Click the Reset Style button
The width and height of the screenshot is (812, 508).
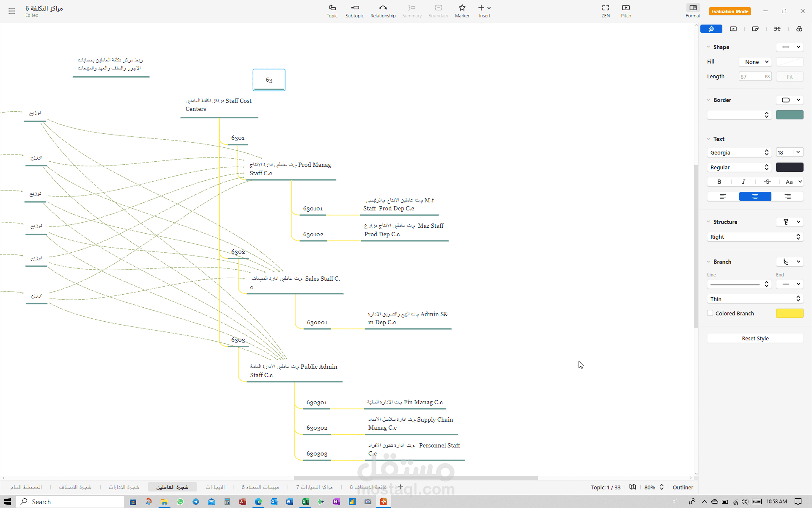755,338
